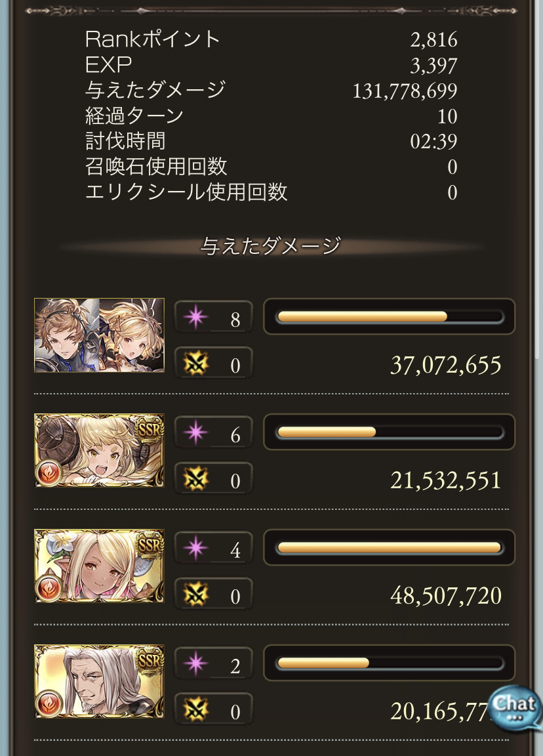Select the white-haired old man SSR portrait
543x756 pixels.
99,681
